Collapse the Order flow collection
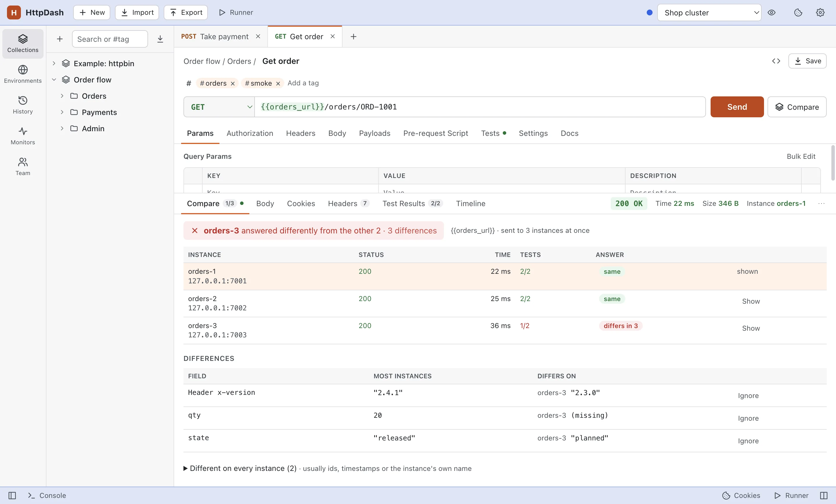 click(54, 80)
